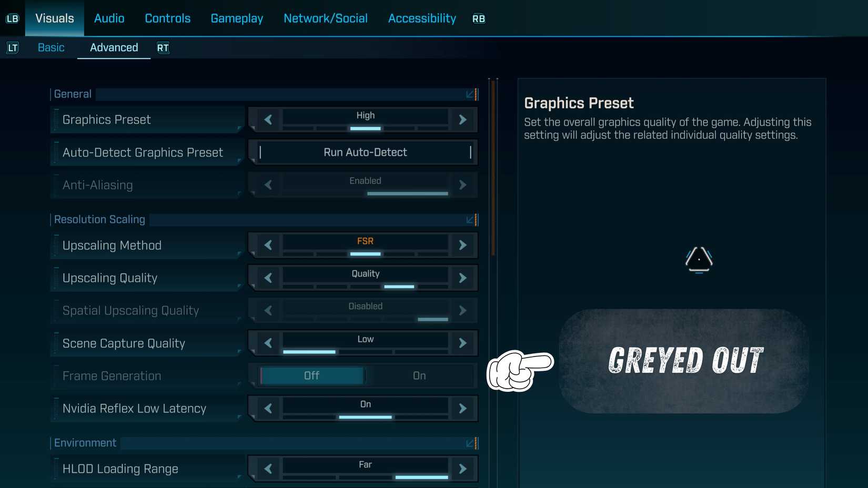Open the Accessibility settings tab
Screen dimensions: 868x488
(422, 18)
